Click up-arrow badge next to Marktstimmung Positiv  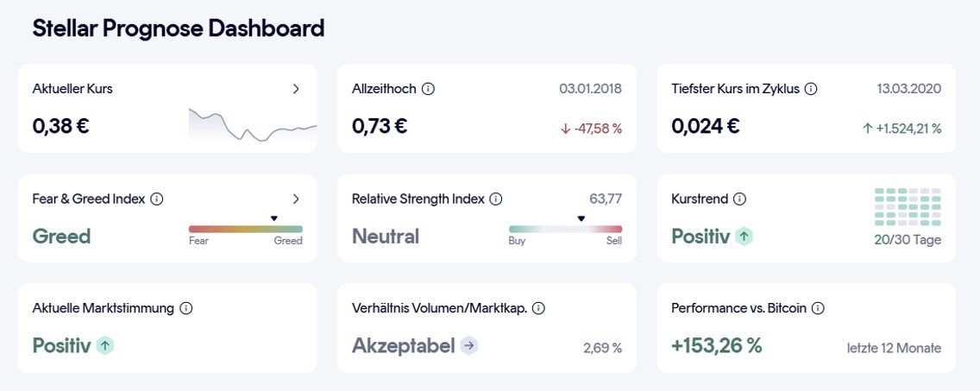(x=105, y=346)
